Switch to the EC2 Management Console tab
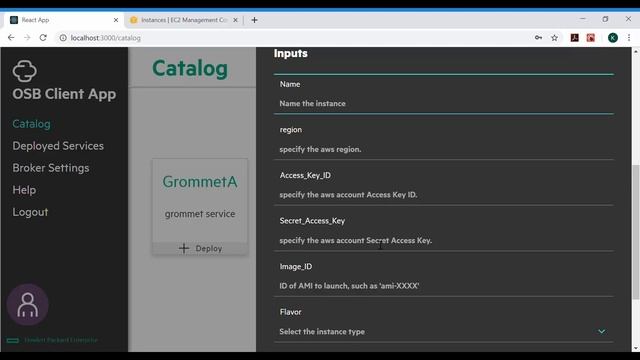The image size is (640, 360). pos(183,20)
